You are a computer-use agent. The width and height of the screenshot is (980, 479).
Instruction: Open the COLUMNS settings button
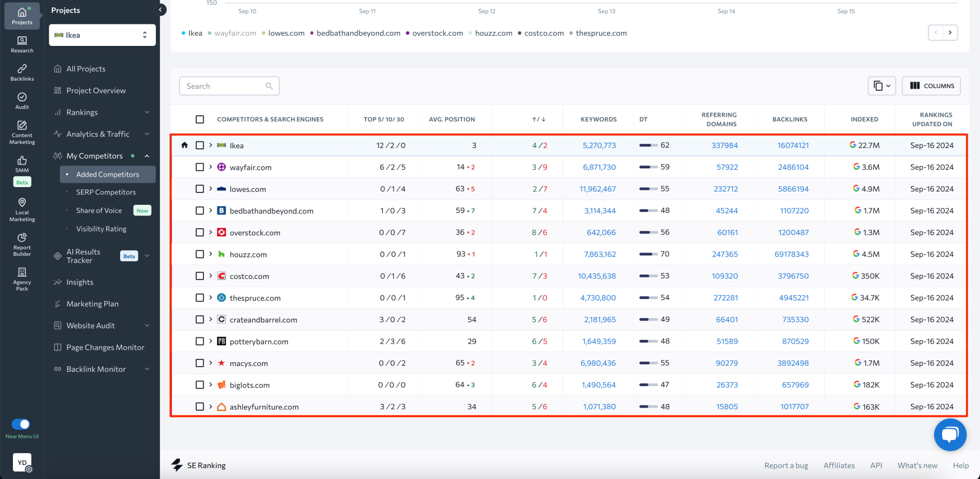point(931,86)
